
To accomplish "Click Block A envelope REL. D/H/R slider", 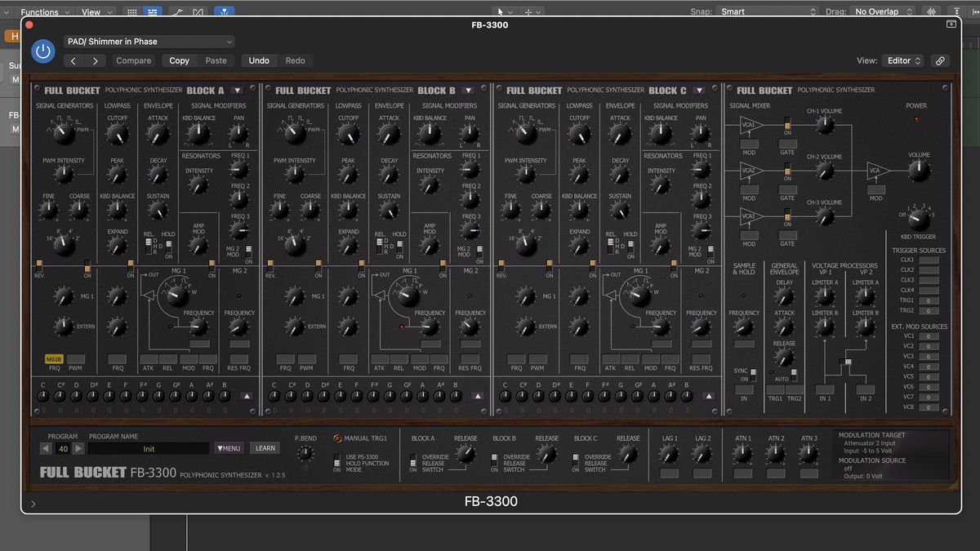I will (x=149, y=246).
